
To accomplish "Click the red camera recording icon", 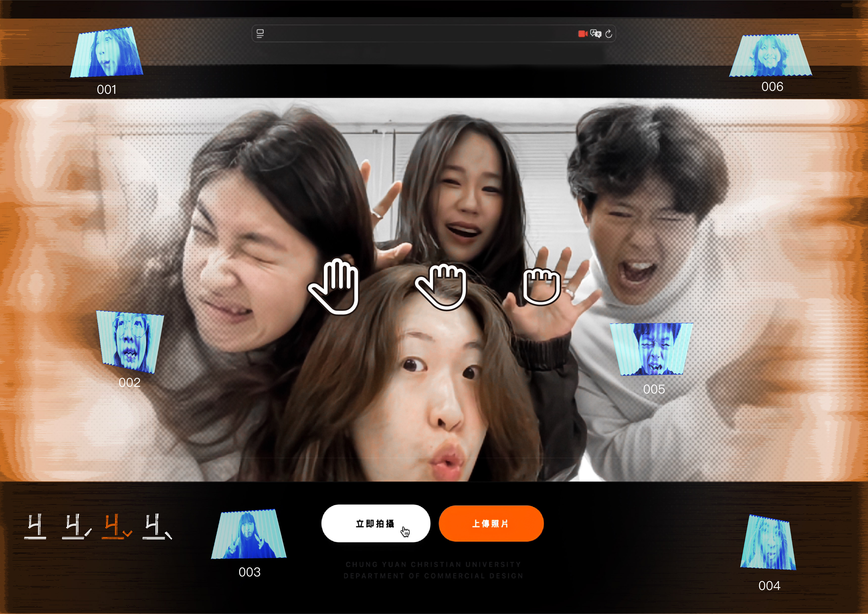I will click(582, 34).
